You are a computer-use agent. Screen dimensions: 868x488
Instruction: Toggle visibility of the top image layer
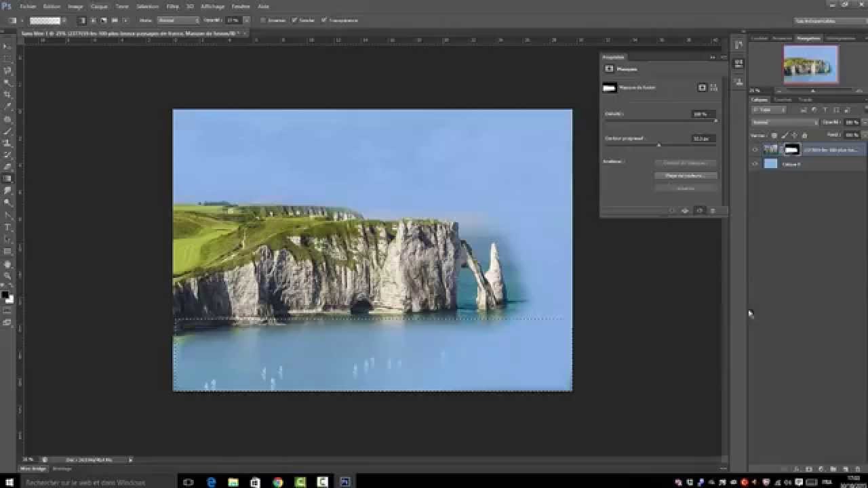click(755, 150)
